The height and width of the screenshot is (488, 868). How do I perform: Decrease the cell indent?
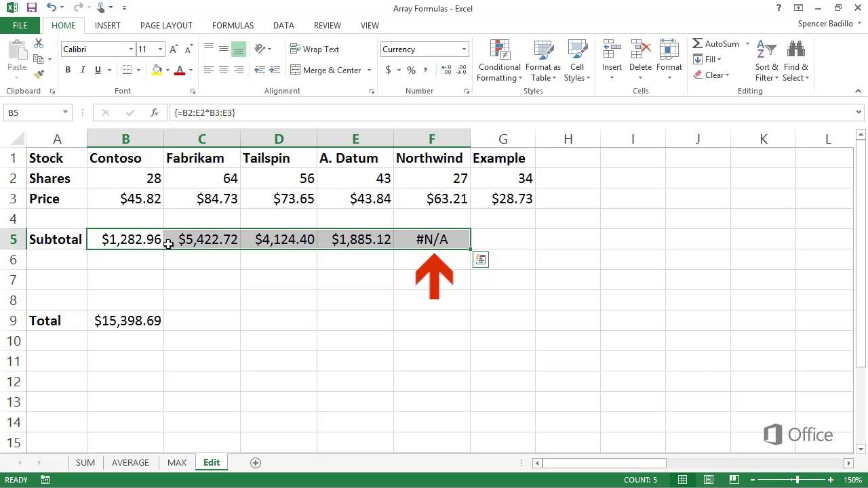(260, 70)
